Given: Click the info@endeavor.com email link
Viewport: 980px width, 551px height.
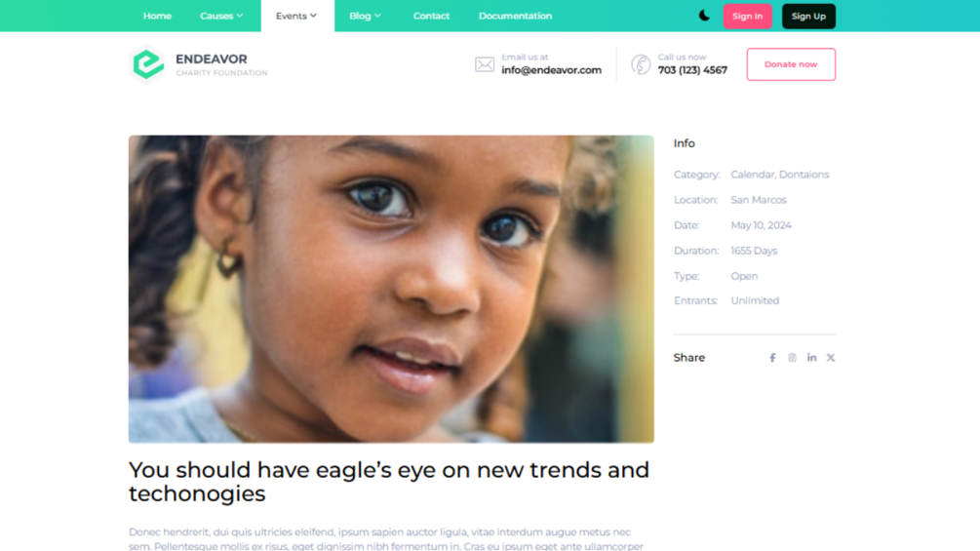Looking at the screenshot, I should click(551, 70).
